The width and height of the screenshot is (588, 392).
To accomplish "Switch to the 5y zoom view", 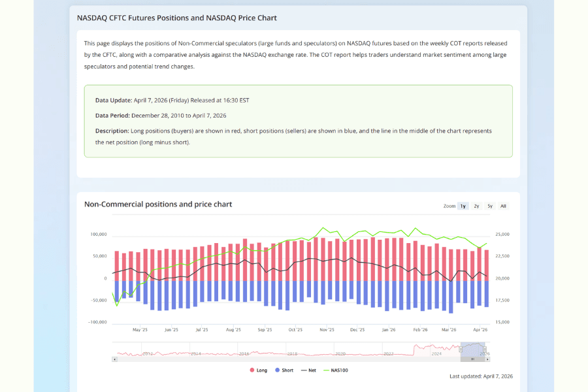I will [490, 206].
